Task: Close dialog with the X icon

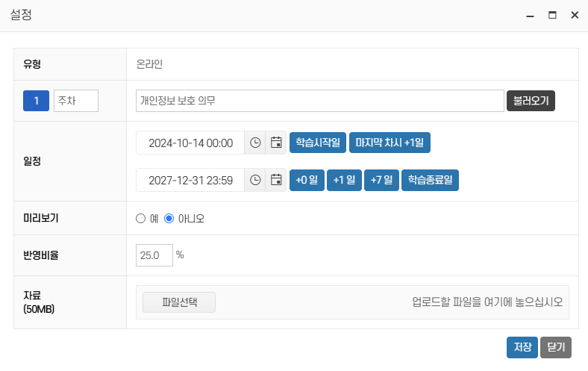Action: pos(575,15)
